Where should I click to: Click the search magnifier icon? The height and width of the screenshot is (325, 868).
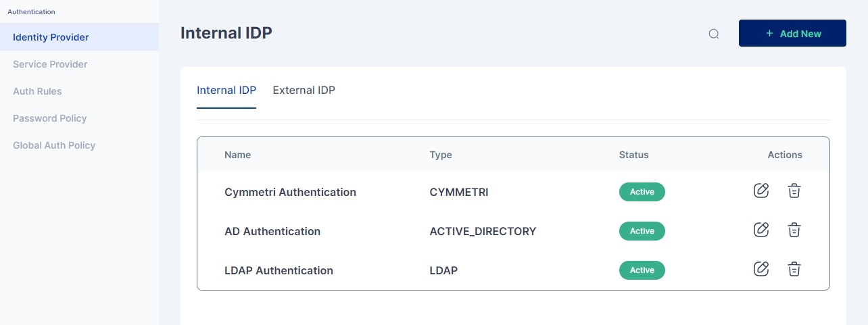click(714, 34)
